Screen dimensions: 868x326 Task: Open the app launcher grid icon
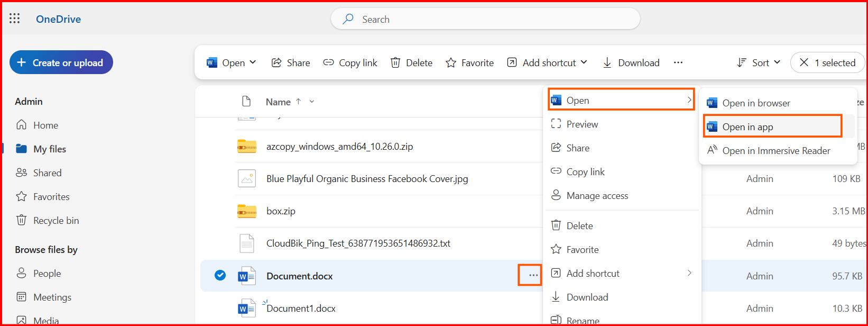pyautogui.click(x=15, y=19)
